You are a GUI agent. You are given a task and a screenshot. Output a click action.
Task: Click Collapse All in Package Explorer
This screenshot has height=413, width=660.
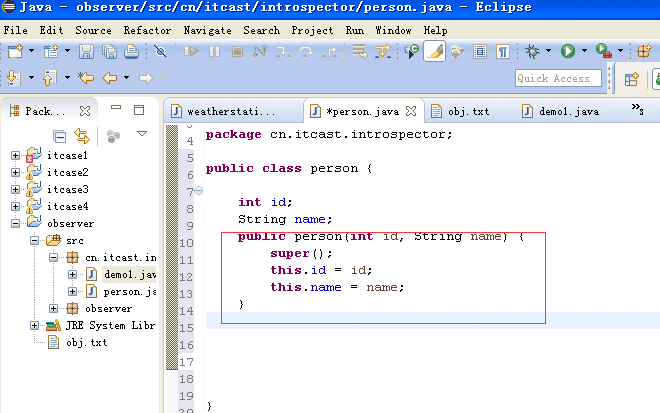tap(60, 135)
